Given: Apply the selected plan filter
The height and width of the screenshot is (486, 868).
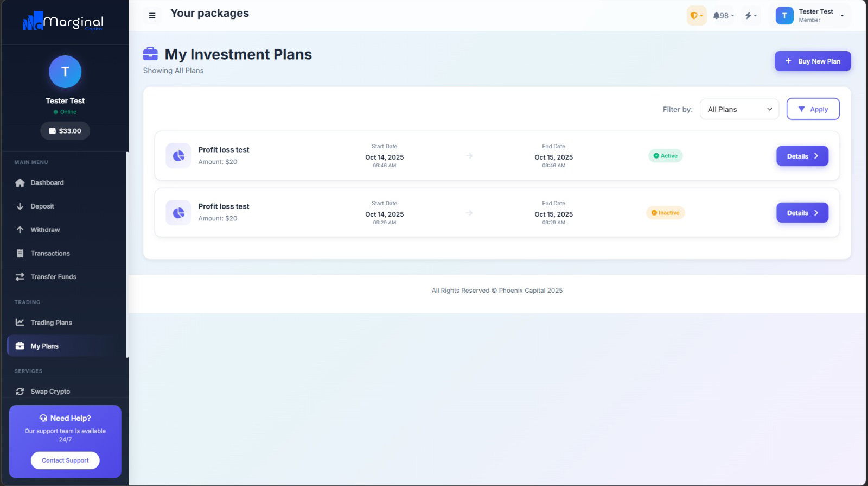Looking at the screenshot, I should click(x=813, y=109).
